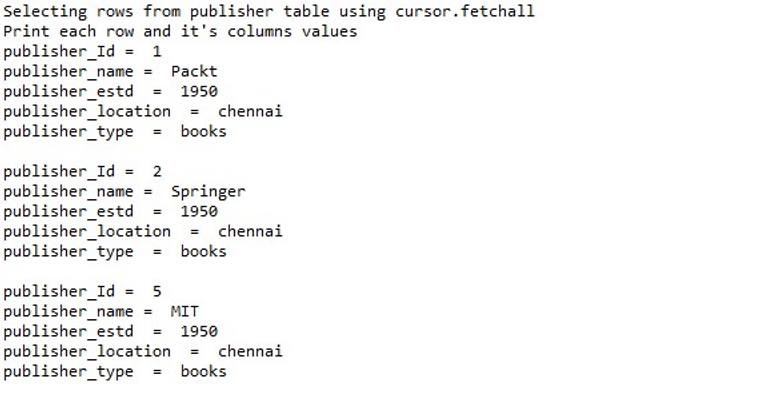The image size is (784, 400).
Task: Click the first record's 'chennai' location value
Action: tap(250, 111)
